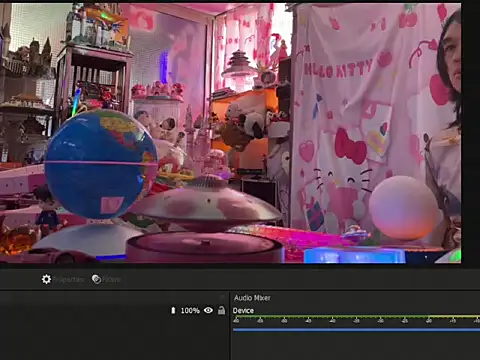Click the empty source toolbar area

click(x=300, y=279)
